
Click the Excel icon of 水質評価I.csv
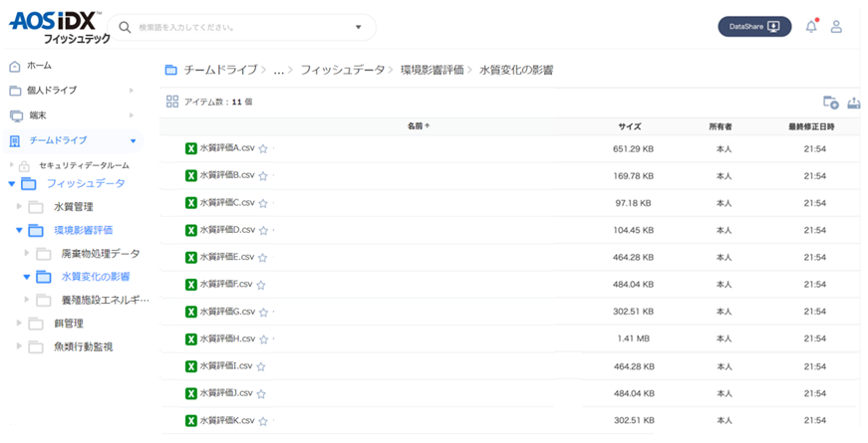[x=191, y=366]
